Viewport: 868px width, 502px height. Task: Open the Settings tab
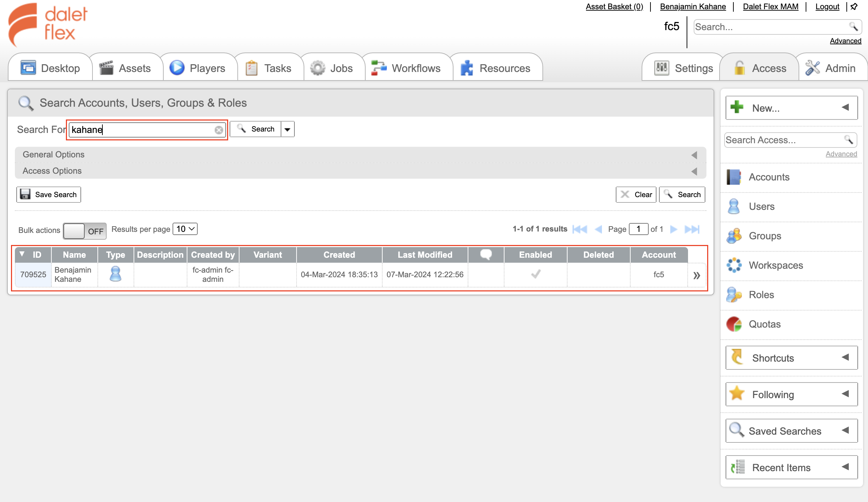683,68
